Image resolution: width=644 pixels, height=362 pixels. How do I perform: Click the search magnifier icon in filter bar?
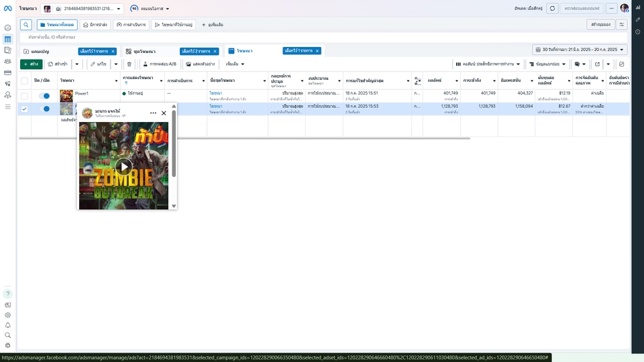click(26, 25)
